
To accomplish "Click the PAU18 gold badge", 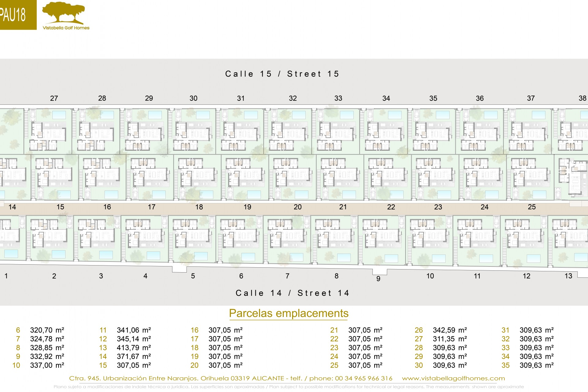I will tap(15, 15).
